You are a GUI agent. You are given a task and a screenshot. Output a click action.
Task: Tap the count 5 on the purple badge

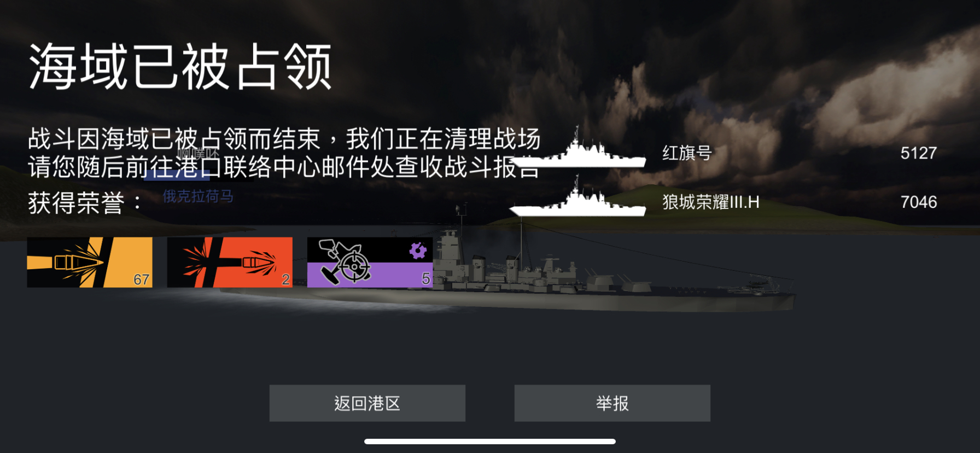pos(425,279)
